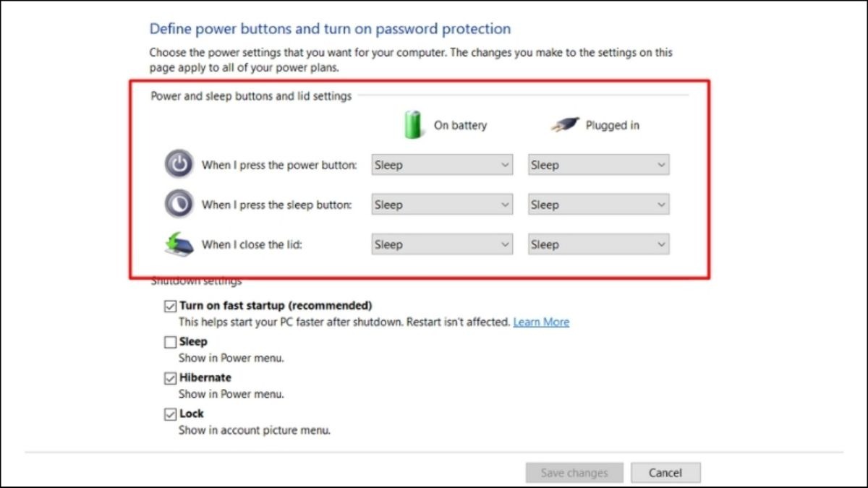Open sleep button Plugged in dropdown

pos(598,205)
